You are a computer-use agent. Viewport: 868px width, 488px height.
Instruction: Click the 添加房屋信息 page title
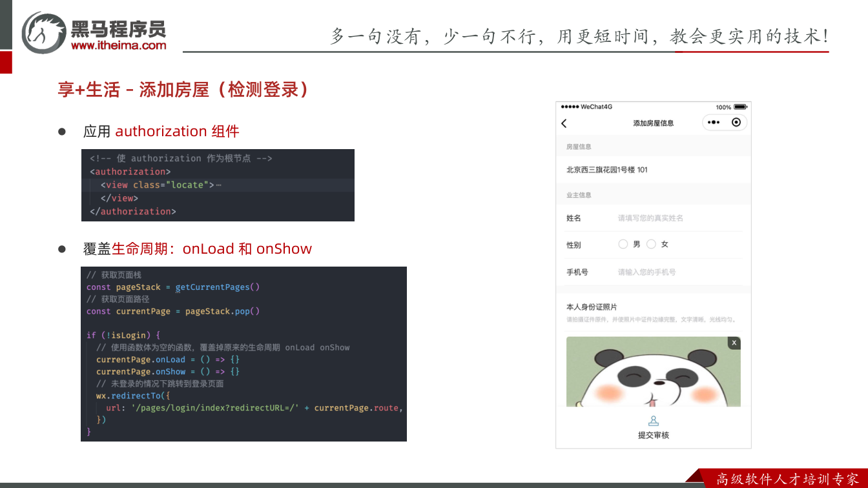(x=653, y=123)
